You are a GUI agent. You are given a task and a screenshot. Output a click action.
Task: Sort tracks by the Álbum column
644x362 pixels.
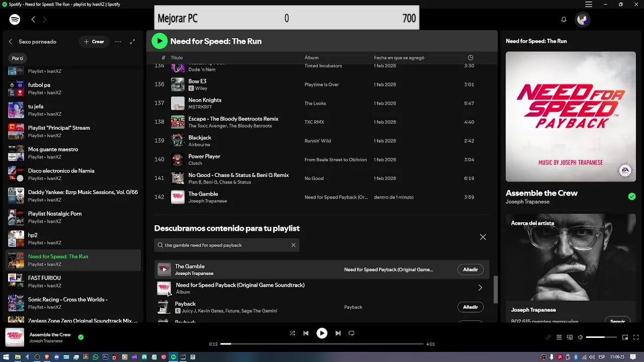tap(311, 58)
